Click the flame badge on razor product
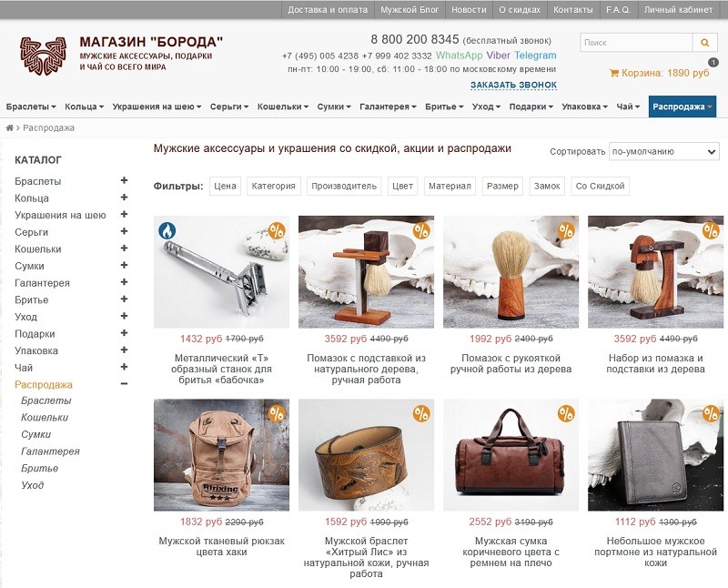The width and height of the screenshot is (728, 588). pos(167,230)
